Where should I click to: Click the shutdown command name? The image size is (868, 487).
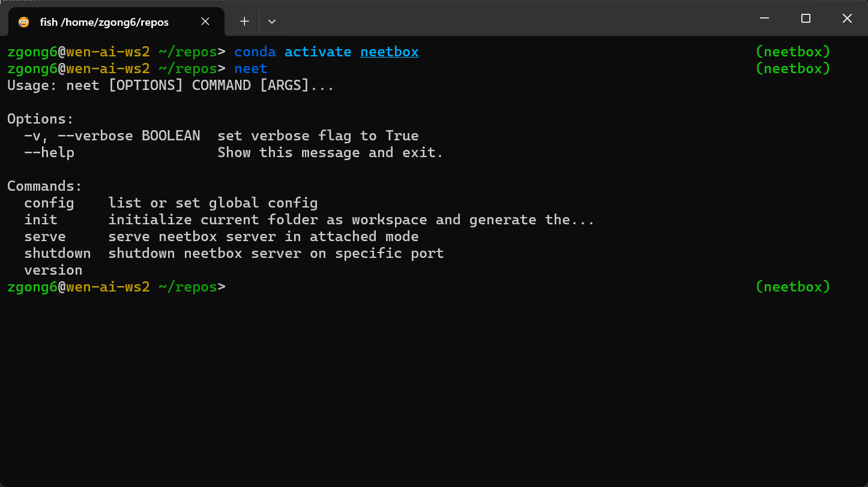[58, 254]
